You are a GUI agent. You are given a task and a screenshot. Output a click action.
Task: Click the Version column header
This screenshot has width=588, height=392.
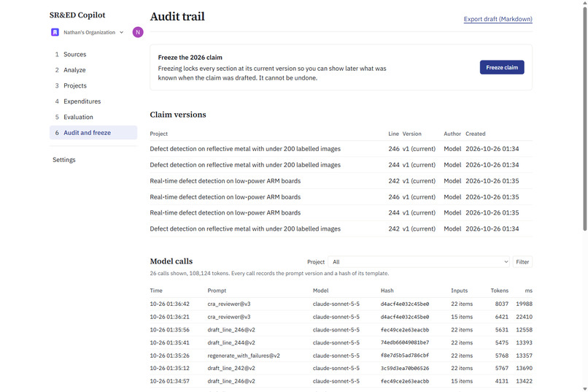point(411,134)
